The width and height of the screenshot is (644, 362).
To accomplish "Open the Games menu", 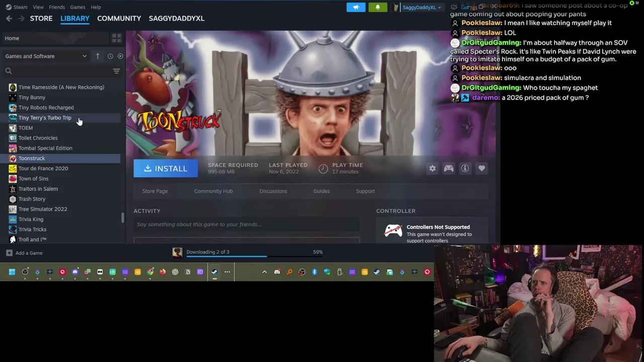I will (x=77, y=7).
